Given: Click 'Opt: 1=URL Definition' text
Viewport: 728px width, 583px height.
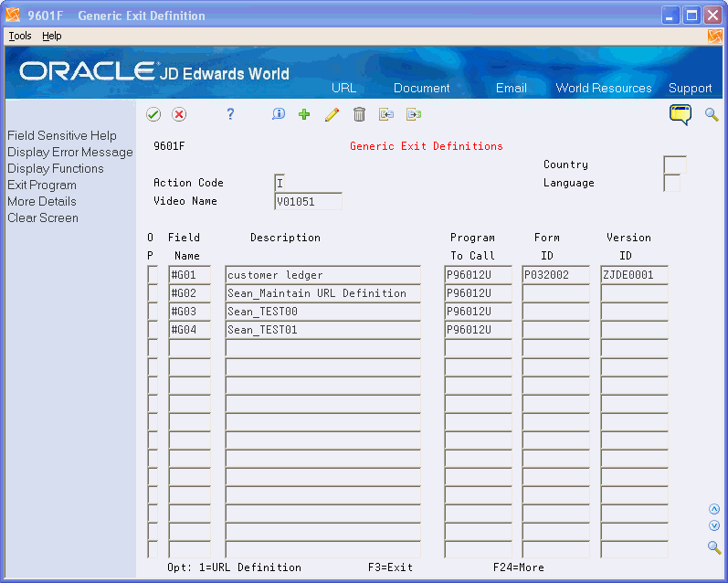Looking at the screenshot, I should (x=234, y=567).
